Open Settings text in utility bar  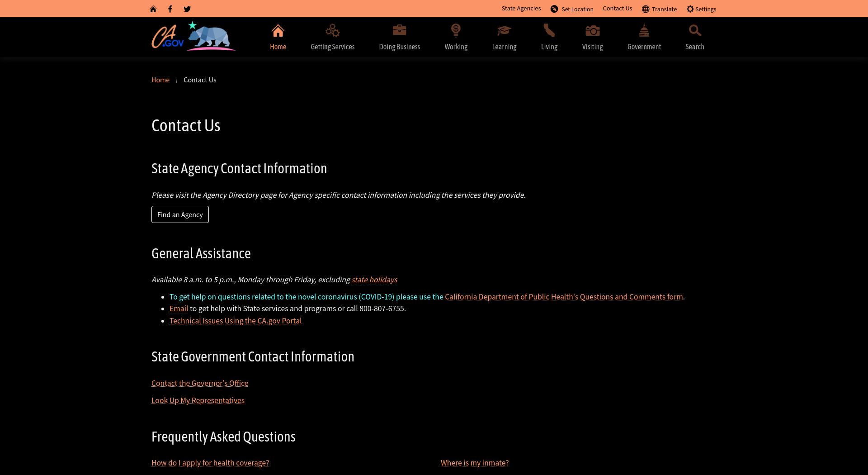(706, 9)
